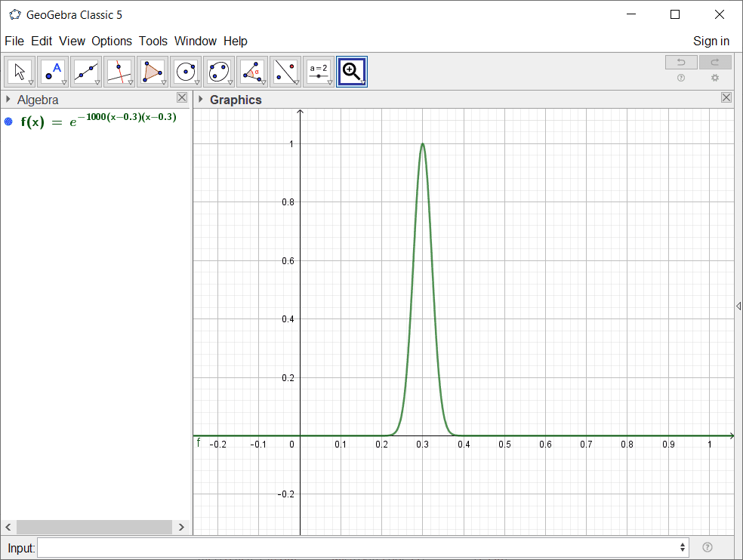Screen dimensions: 743x560
Task: Expand the Algebra panel style bar
Action: tap(8, 100)
